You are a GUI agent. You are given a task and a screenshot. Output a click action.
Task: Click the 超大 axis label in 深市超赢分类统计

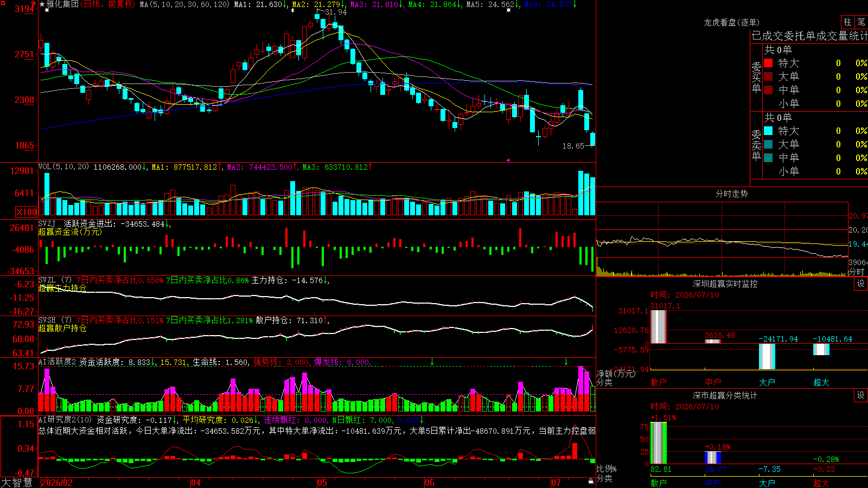[x=821, y=483]
